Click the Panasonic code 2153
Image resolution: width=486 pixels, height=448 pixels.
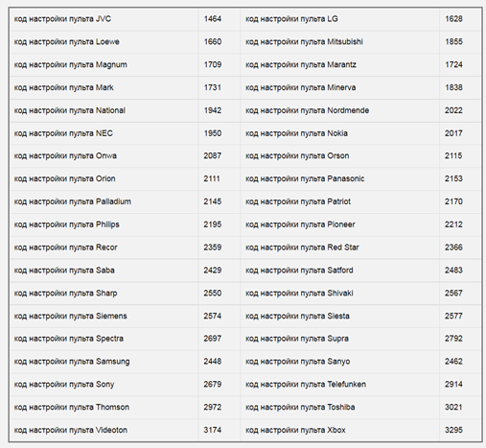453,178
